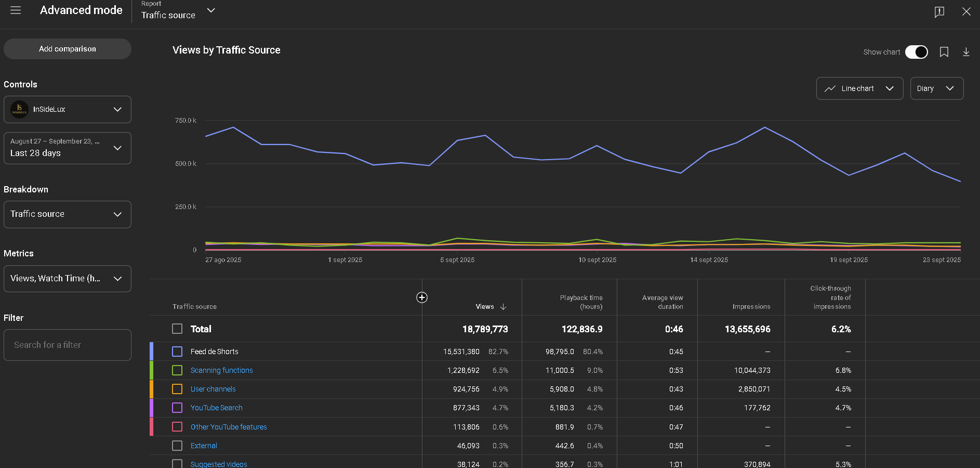This screenshot has width=980, height=468.
Task: Click the line chart type icon
Action: click(830, 88)
